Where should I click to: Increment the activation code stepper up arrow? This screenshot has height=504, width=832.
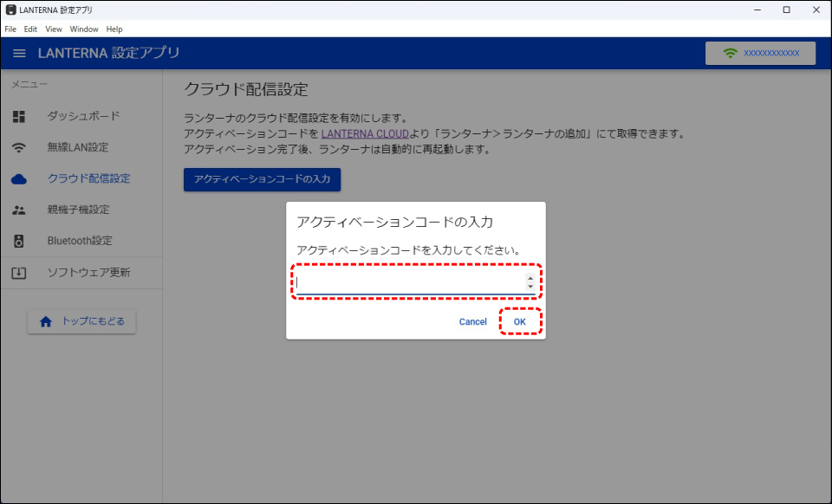[530, 279]
